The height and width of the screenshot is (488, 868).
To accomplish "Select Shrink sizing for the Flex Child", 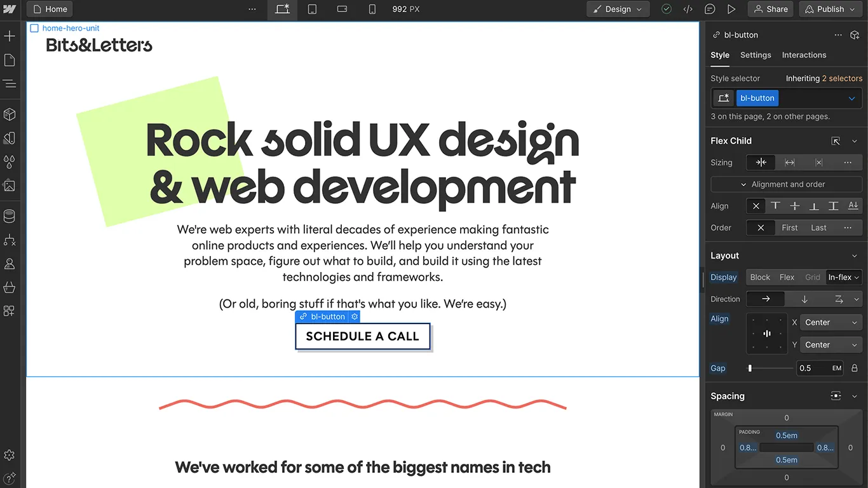I will click(x=761, y=162).
